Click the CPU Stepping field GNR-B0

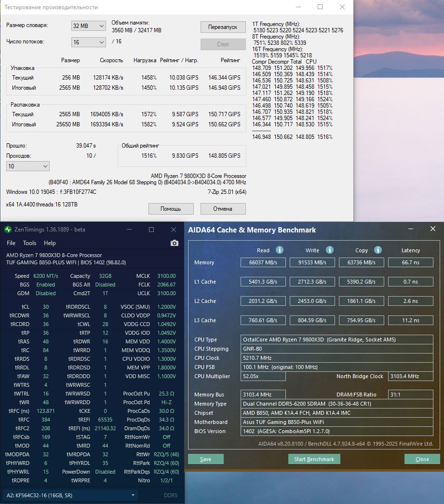click(336, 349)
